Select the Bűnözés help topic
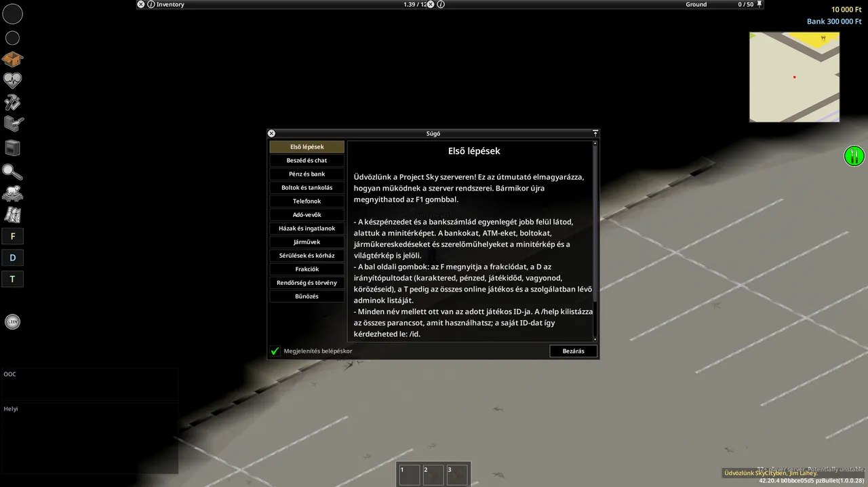 point(307,296)
